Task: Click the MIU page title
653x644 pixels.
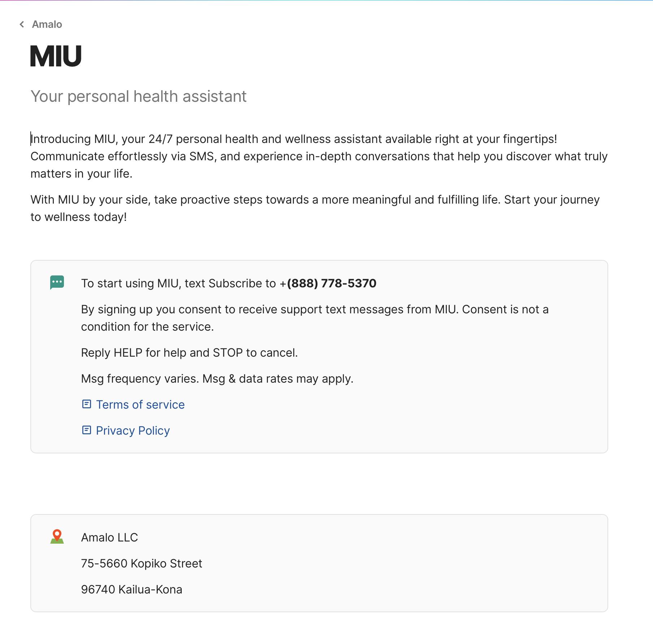Action: [x=56, y=56]
